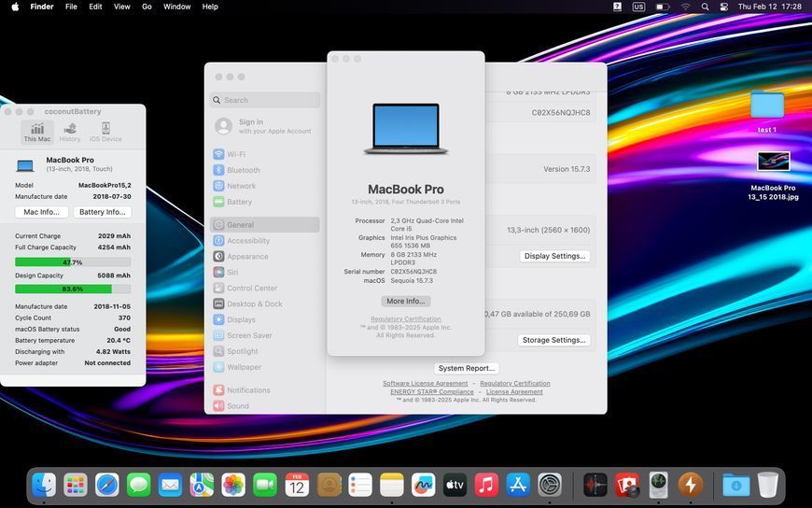Select Network in the Settings sidebar

[265, 186]
